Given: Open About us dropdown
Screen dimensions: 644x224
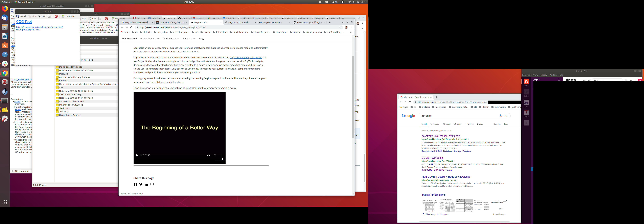Looking at the screenshot, I should click(189, 39).
